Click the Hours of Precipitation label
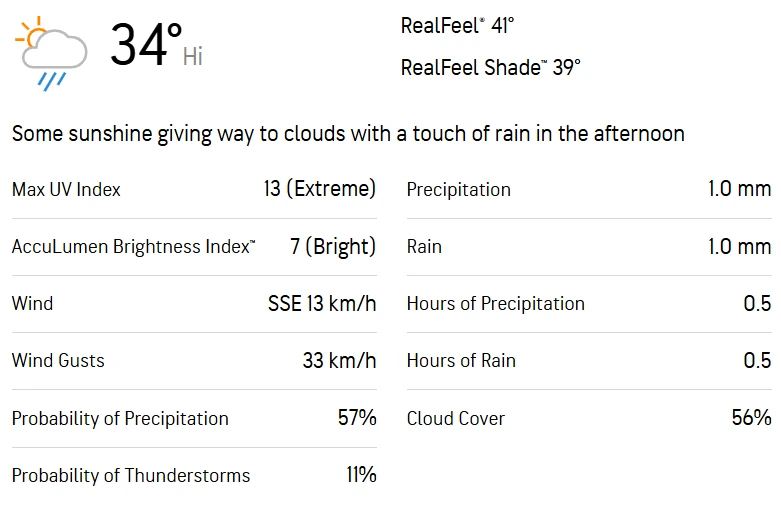The height and width of the screenshot is (521, 781). pos(495,304)
